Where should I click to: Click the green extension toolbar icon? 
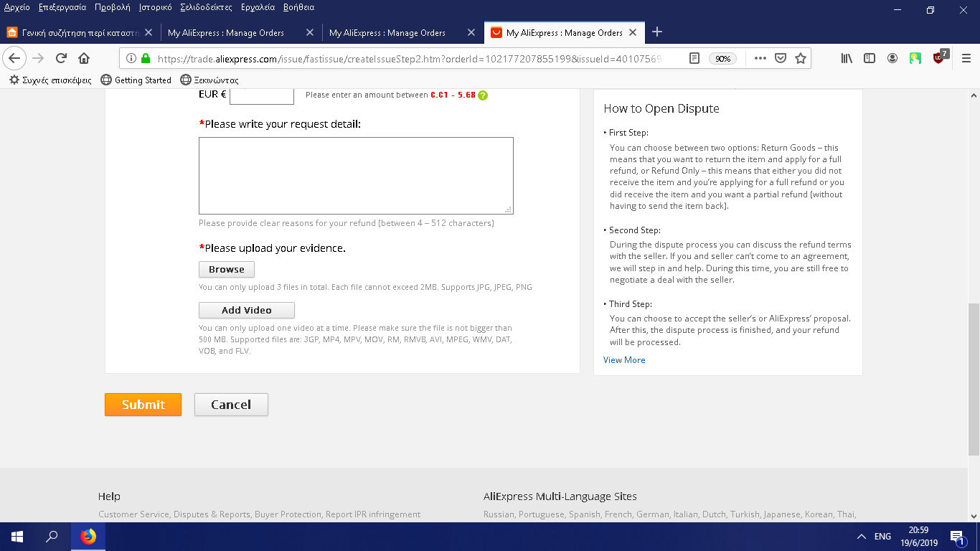pyautogui.click(x=915, y=58)
